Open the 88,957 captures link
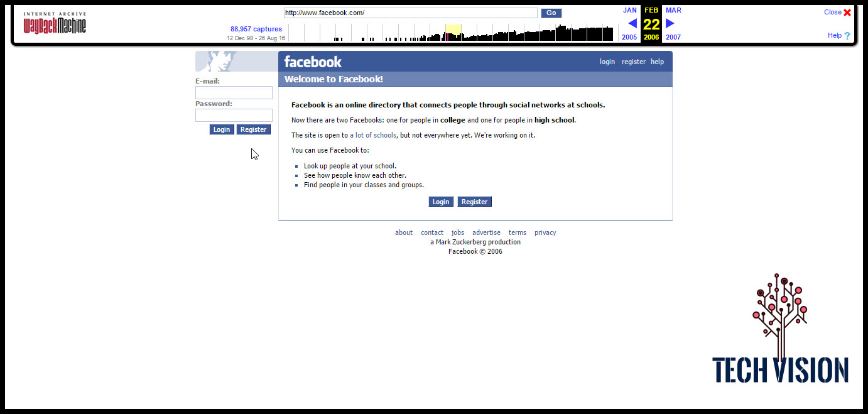868x414 pixels. [256, 29]
